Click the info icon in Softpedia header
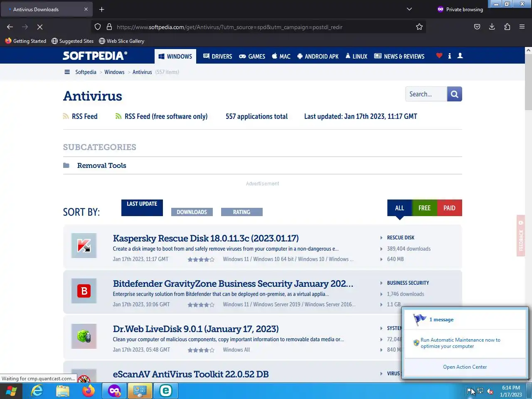532x399 pixels. (x=449, y=56)
